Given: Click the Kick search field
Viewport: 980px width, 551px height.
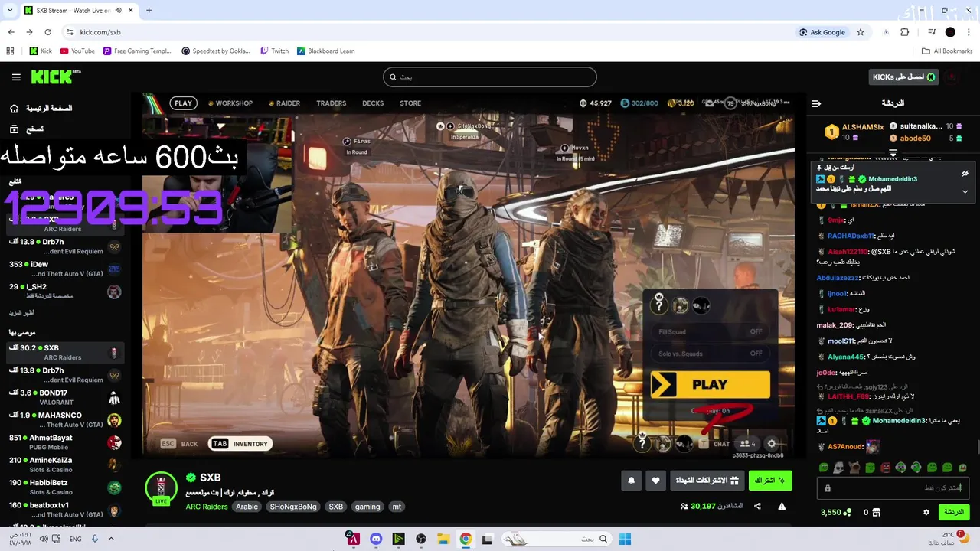Looking at the screenshot, I should pos(490,77).
